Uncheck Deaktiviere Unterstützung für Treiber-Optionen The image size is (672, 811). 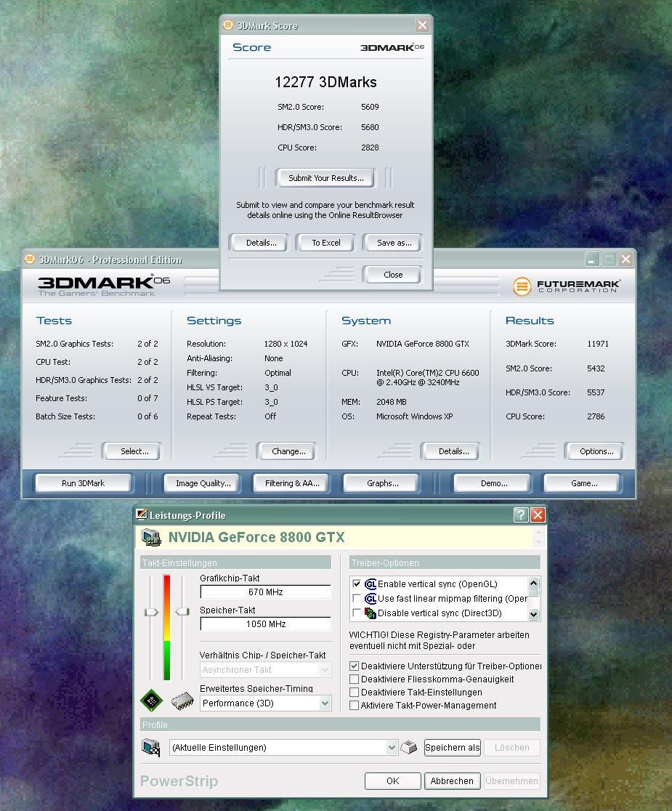coord(354,666)
